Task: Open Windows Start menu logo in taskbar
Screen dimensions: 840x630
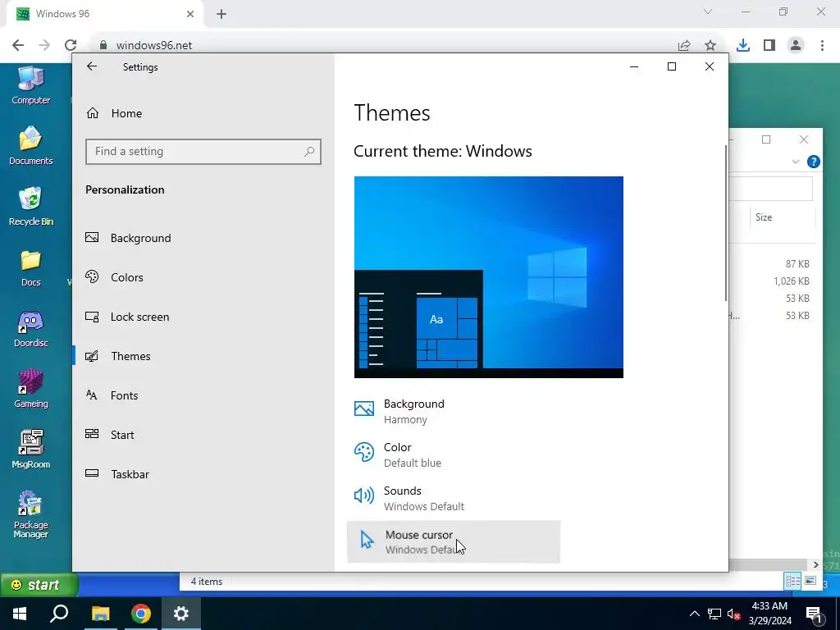Action: (20, 614)
